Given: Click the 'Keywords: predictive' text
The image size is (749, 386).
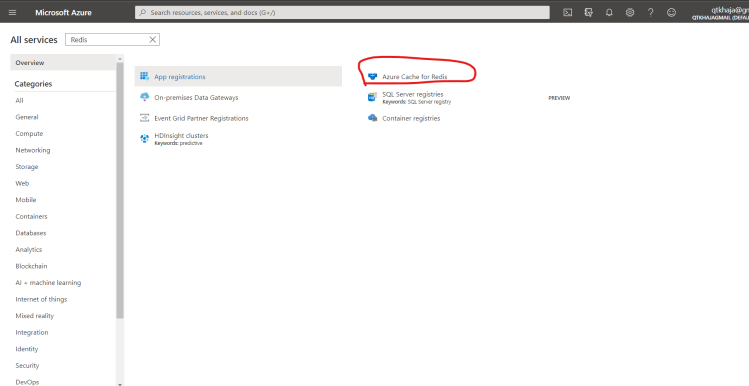Looking at the screenshot, I should click(178, 143).
